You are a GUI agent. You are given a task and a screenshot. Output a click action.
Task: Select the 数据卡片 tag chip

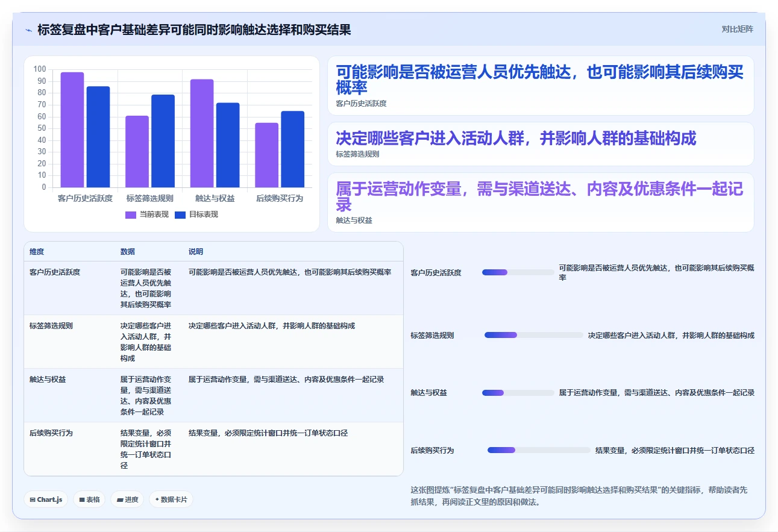point(171,499)
